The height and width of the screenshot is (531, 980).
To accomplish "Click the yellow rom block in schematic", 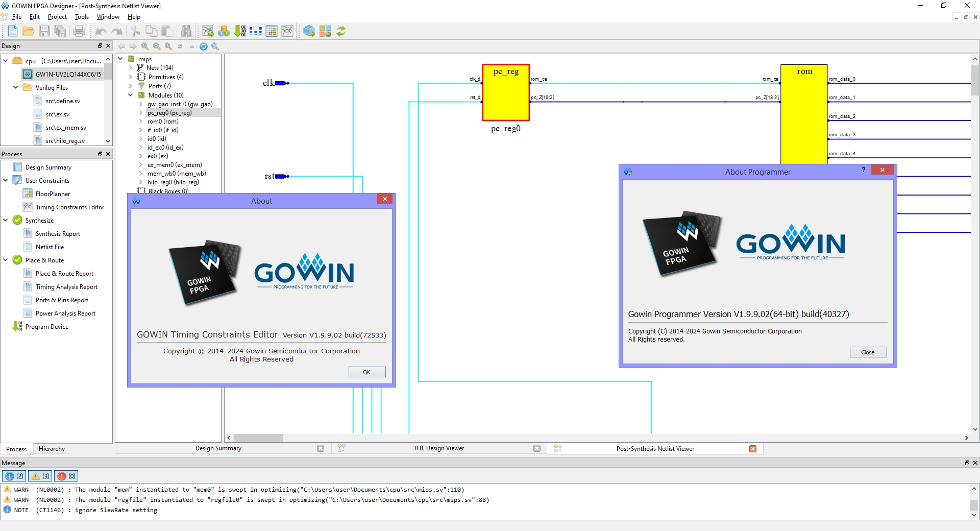I will (804, 115).
